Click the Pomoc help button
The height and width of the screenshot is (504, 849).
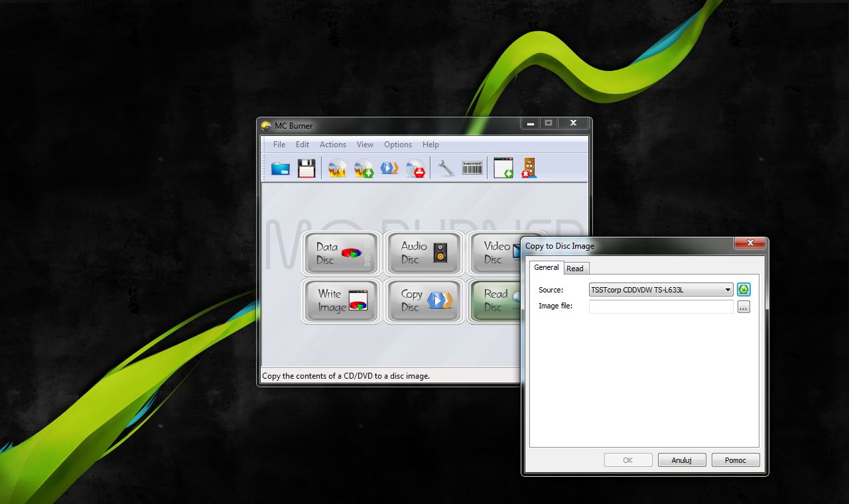[736, 460]
